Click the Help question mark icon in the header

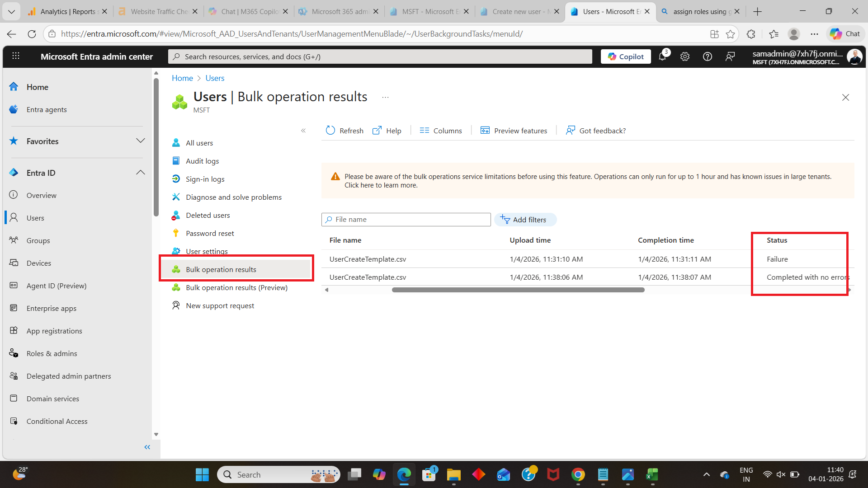(x=708, y=56)
